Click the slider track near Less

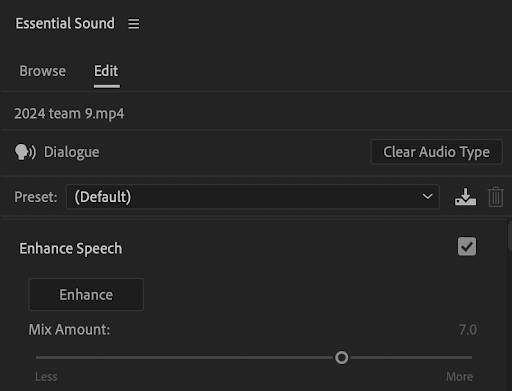[x=53, y=358]
